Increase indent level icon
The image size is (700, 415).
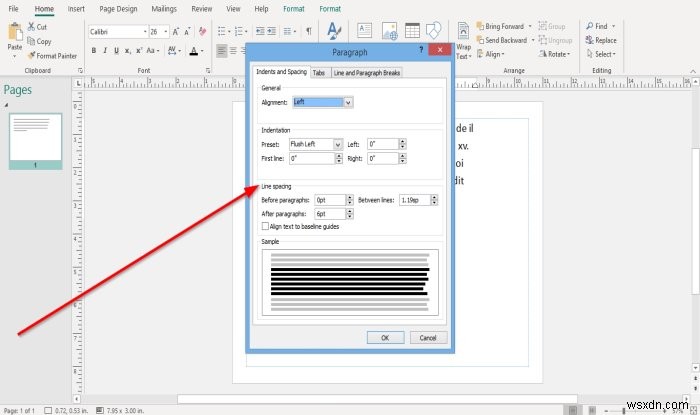271,31
